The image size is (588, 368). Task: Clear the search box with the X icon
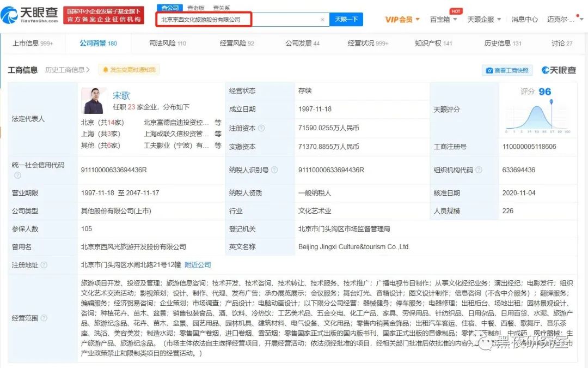tap(322, 20)
